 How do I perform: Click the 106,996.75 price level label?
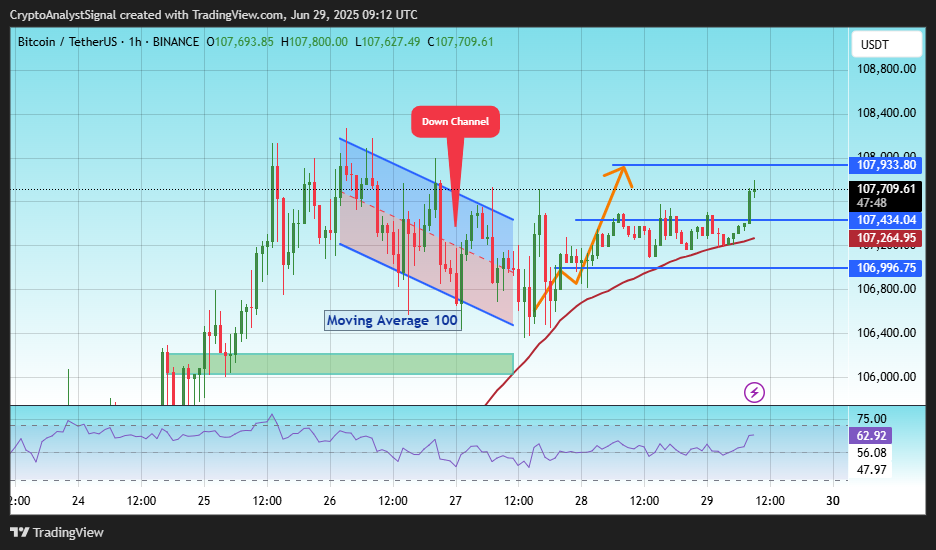pos(885,268)
